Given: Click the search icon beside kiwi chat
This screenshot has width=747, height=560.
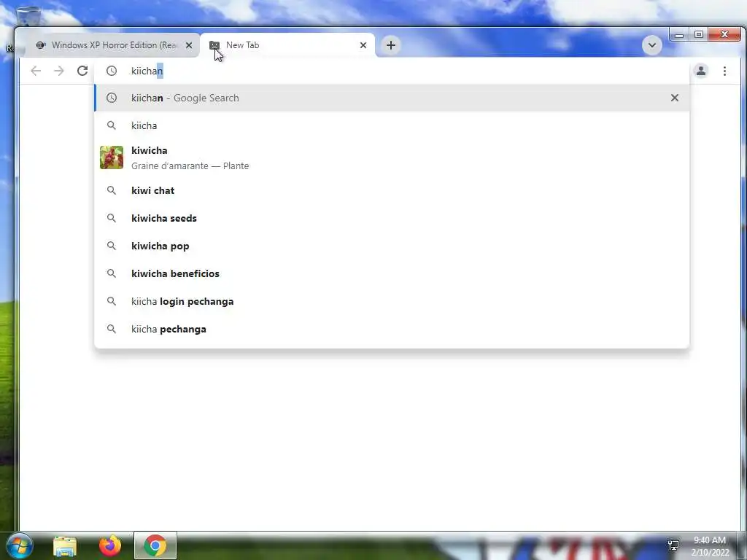Looking at the screenshot, I should 112,190.
